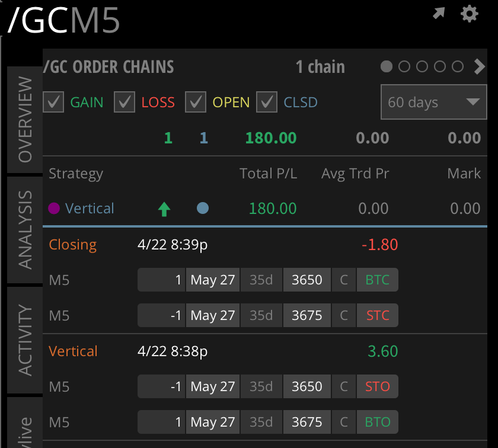498x448 pixels.
Task: Open the settings gear icon
Action: coord(469,13)
